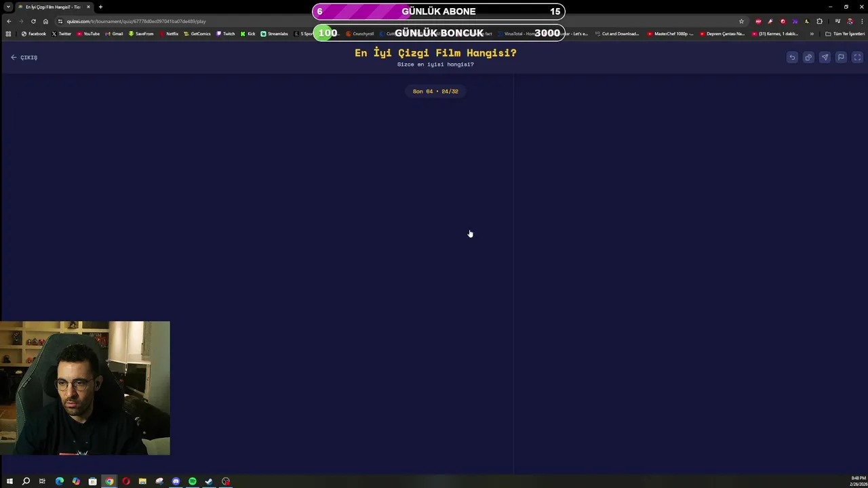Click the flag report icon
Screen dimensions: 868x488
coord(841,58)
